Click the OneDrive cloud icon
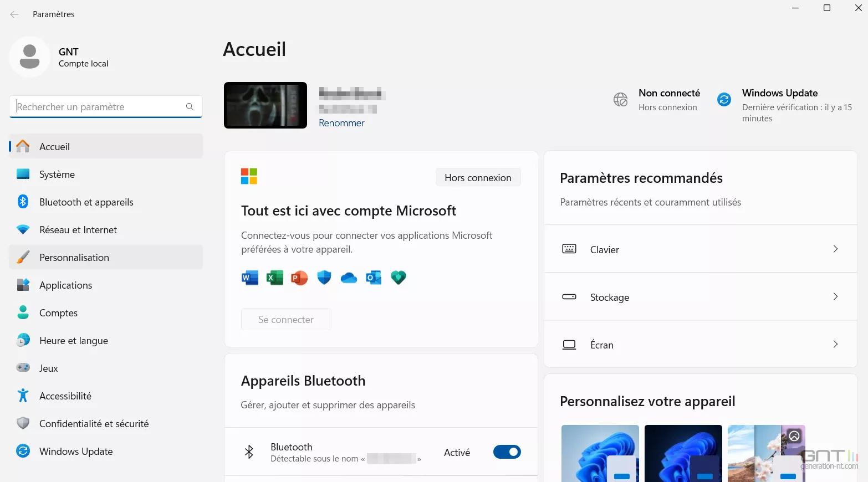The height and width of the screenshot is (482, 868). click(349, 278)
